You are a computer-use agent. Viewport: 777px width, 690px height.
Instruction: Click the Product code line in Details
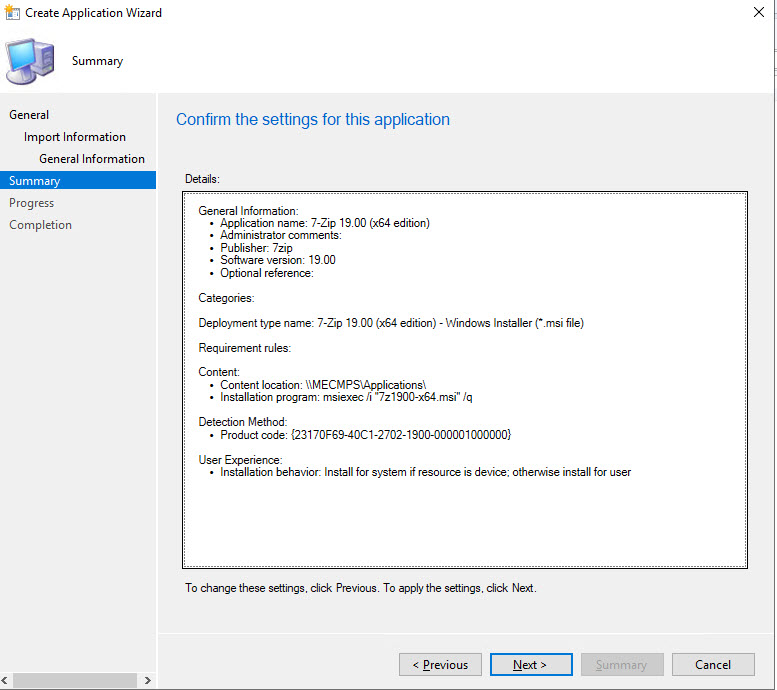click(365, 435)
